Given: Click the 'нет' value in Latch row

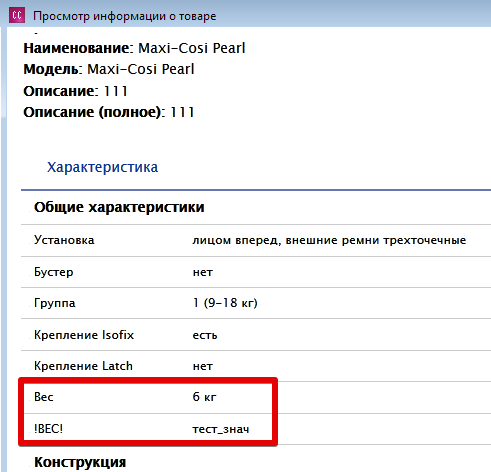Looking at the screenshot, I should [203, 367].
